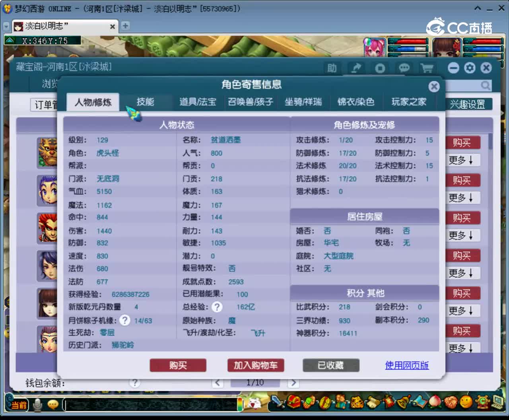Open the chat bubble icon in Treasure Pavilion header
The height and width of the screenshot is (420, 509).
tap(404, 68)
